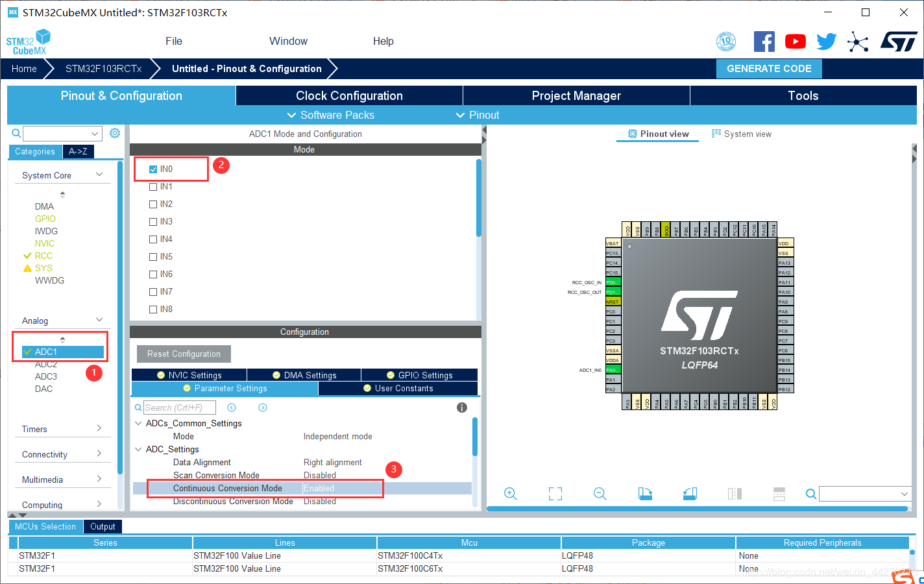This screenshot has width=924, height=584.
Task: Switch to System view
Action: click(x=741, y=134)
